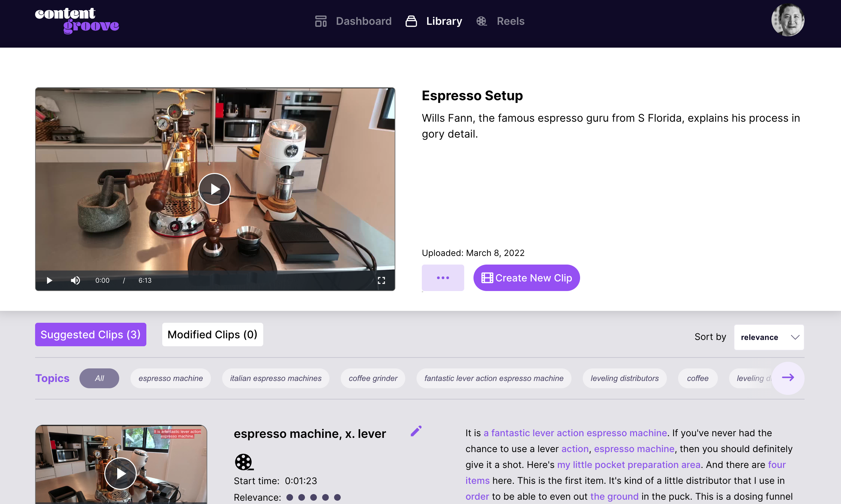841x504 pixels.
Task: Switch to the Modified Clips tab
Action: pyautogui.click(x=212, y=335)
